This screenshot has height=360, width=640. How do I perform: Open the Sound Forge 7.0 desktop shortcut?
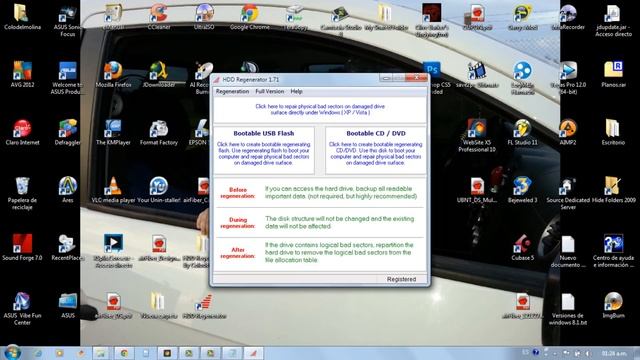(x=22, y=247)
